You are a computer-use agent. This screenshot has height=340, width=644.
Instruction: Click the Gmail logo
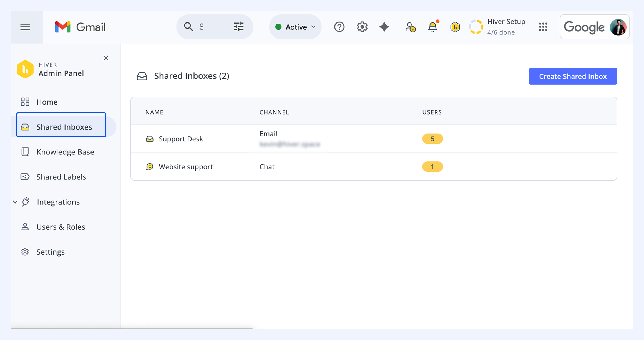pyautogui.click(x=80, y=27)
